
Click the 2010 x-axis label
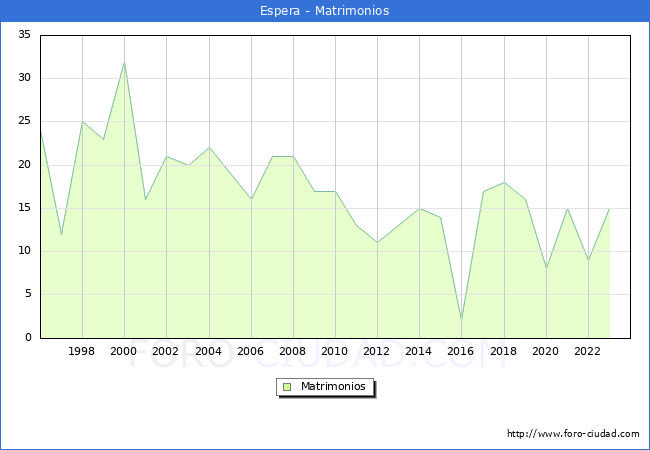(335, 351)
